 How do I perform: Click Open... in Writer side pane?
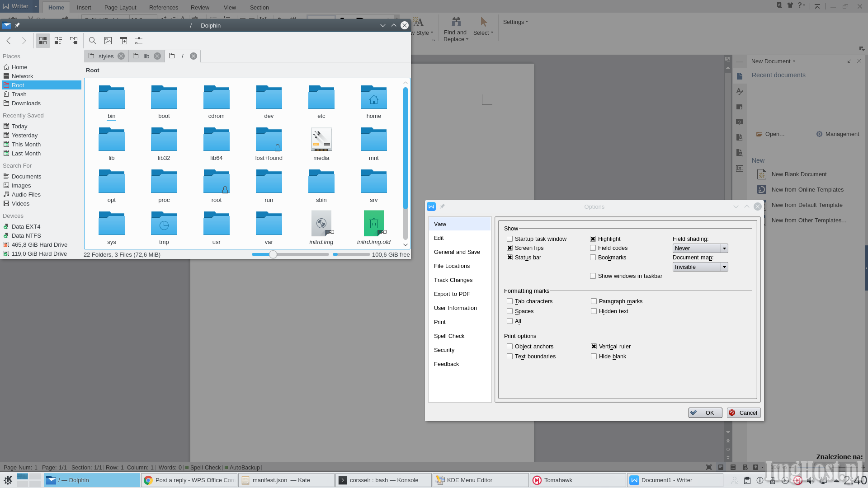pos(770,134)
